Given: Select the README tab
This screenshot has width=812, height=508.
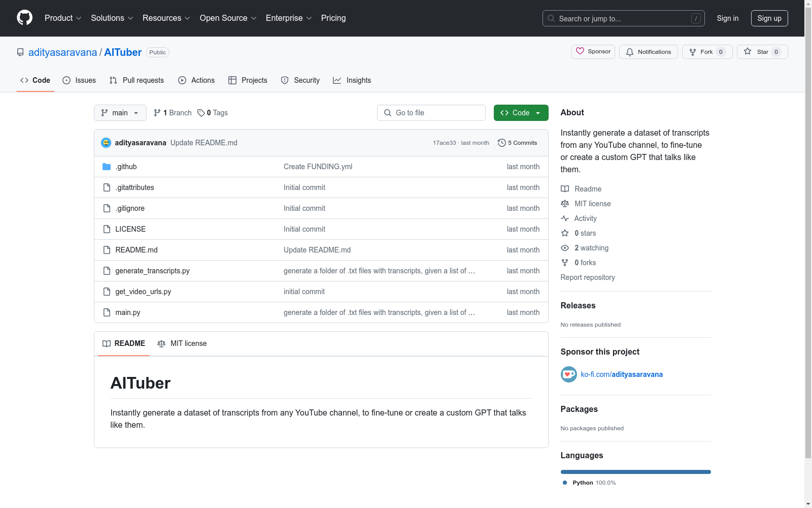Looking at the screenshot, I should tap(124, 343).
